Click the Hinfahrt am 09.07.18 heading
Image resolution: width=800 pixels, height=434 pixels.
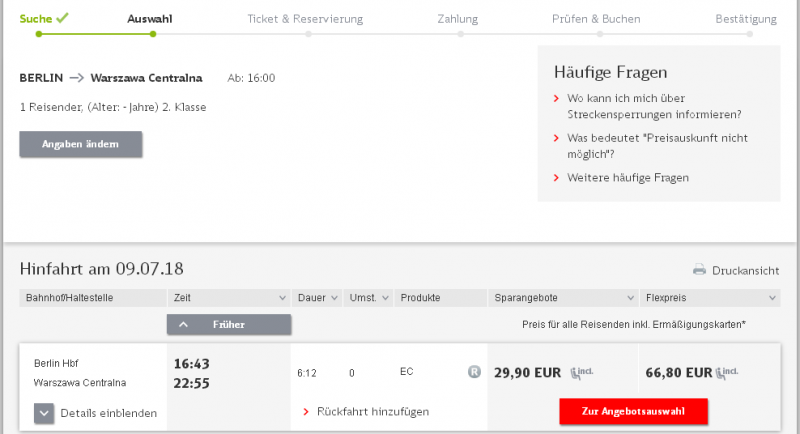click(102, 269)
